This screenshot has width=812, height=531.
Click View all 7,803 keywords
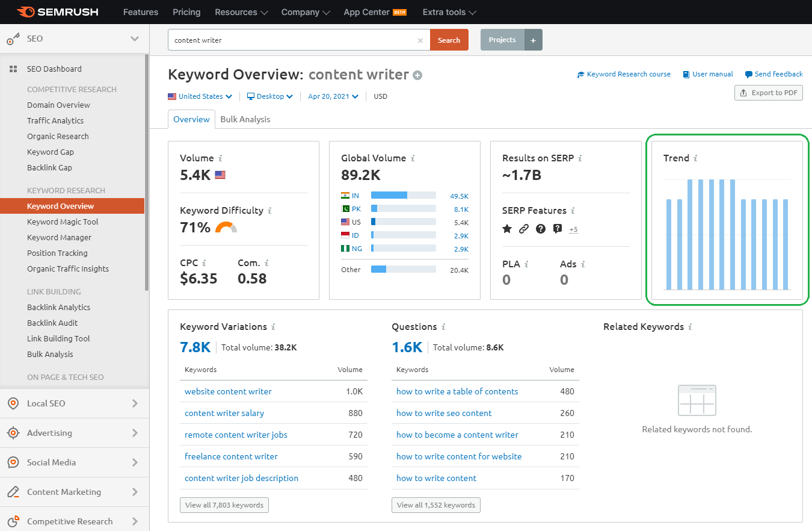[224, 505]
